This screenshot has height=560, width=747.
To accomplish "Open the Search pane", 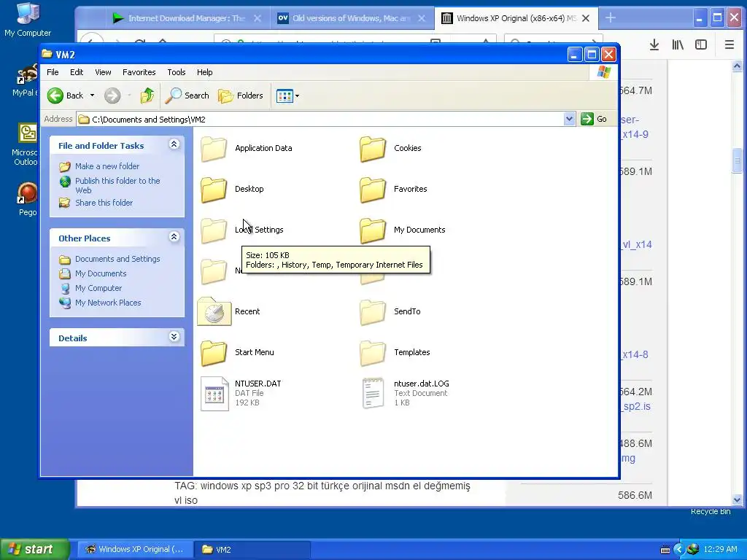I will [187, 96].
